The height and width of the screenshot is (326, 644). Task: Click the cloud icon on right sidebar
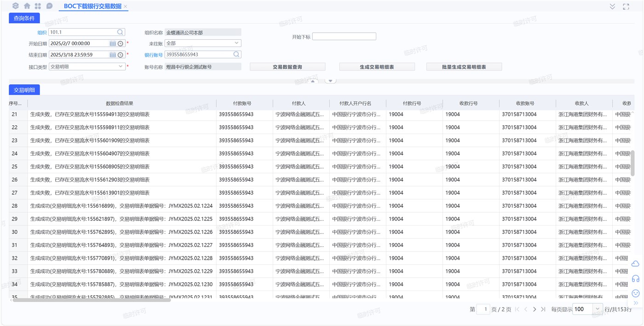[x=636, y=264]
